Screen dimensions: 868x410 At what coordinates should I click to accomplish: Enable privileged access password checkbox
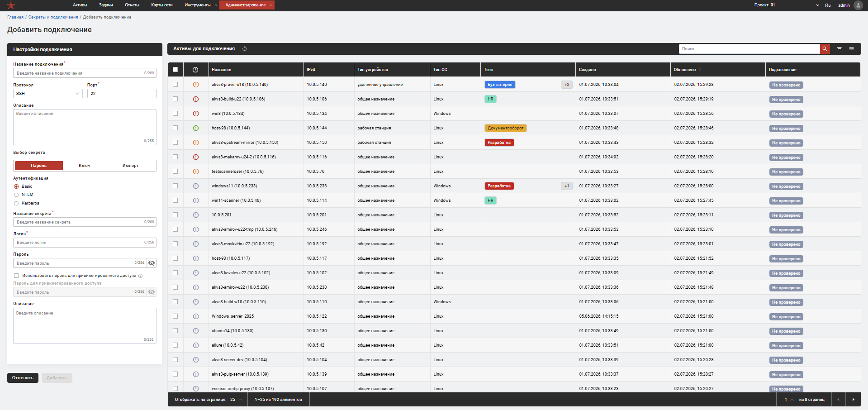16,276
